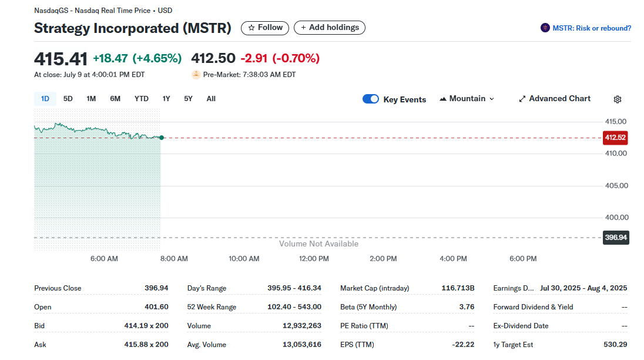Screen dimensions: 644x360
Task: Click the PE Ratio (TTM) label
Action: click(364, 325)
